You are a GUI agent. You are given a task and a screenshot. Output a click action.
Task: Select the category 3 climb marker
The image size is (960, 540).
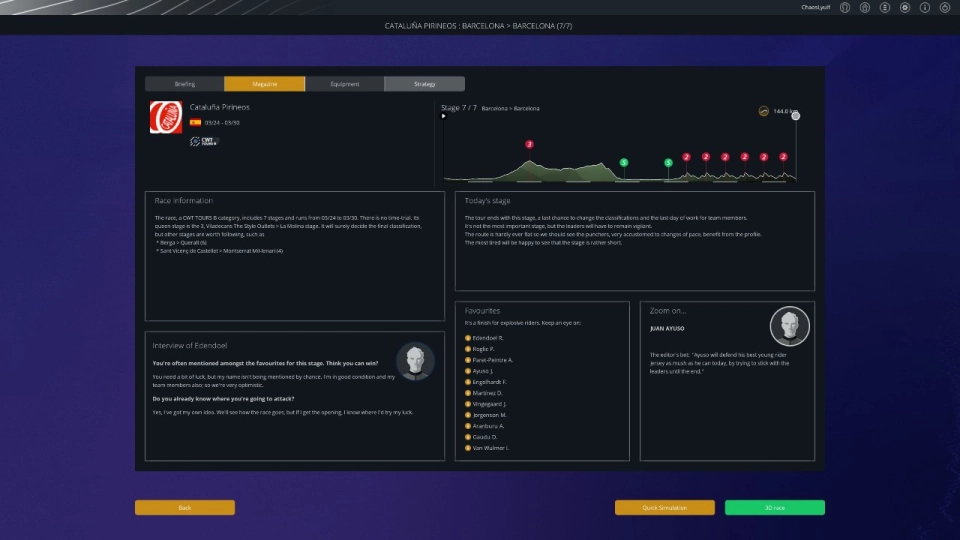tap(529, 144)
